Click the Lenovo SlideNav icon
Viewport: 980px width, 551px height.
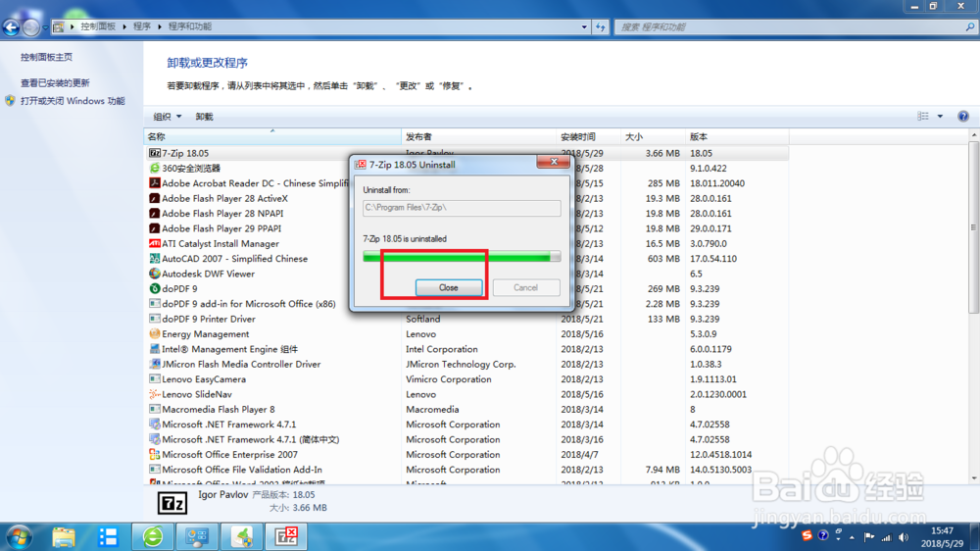pos(155,394)
